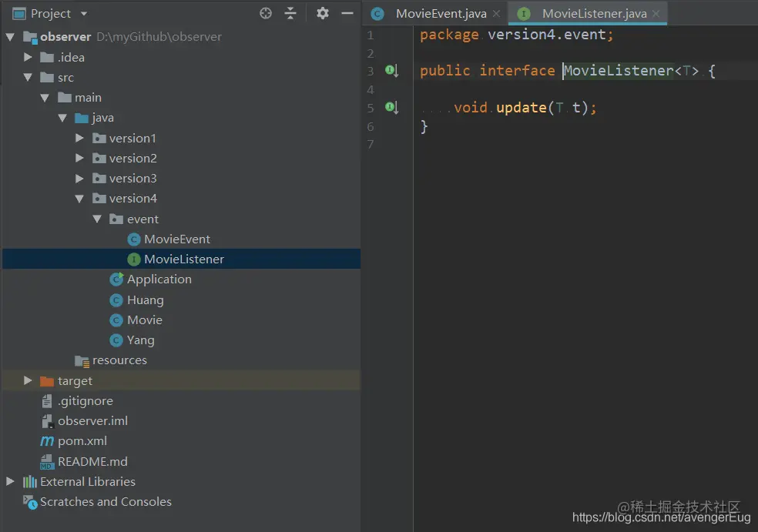
Task: Click the observer module folder icon
Action: tap(30, 37)
